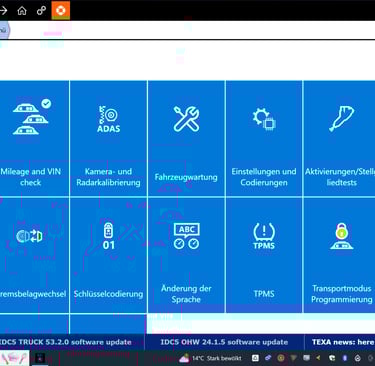Open the TEXA news ticker item
This screenshot has width=375, height=366.
(x=343, y=342)
